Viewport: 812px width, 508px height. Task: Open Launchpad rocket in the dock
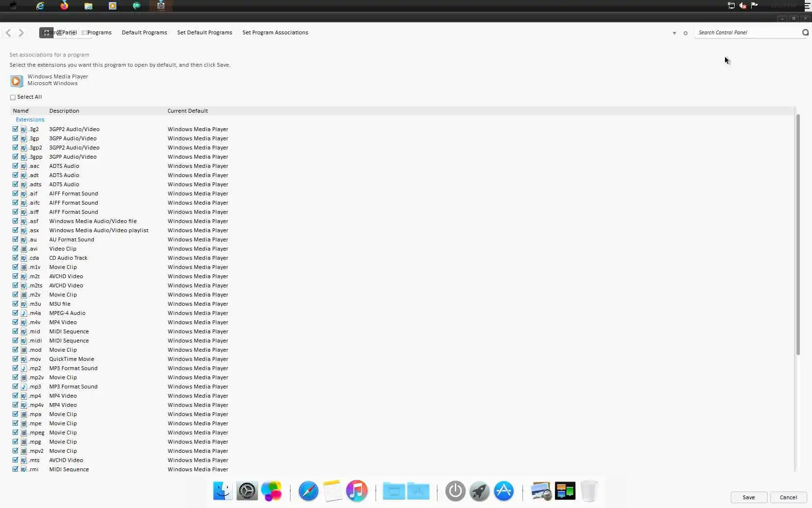coord(479,491)
